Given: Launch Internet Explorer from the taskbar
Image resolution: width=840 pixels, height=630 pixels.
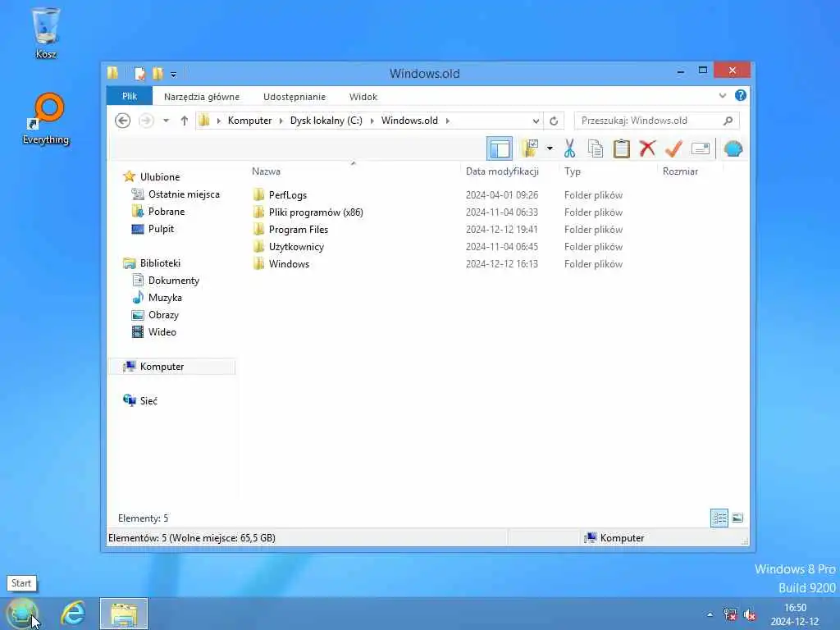Looking at the screenshot, I should click(72, 614).
